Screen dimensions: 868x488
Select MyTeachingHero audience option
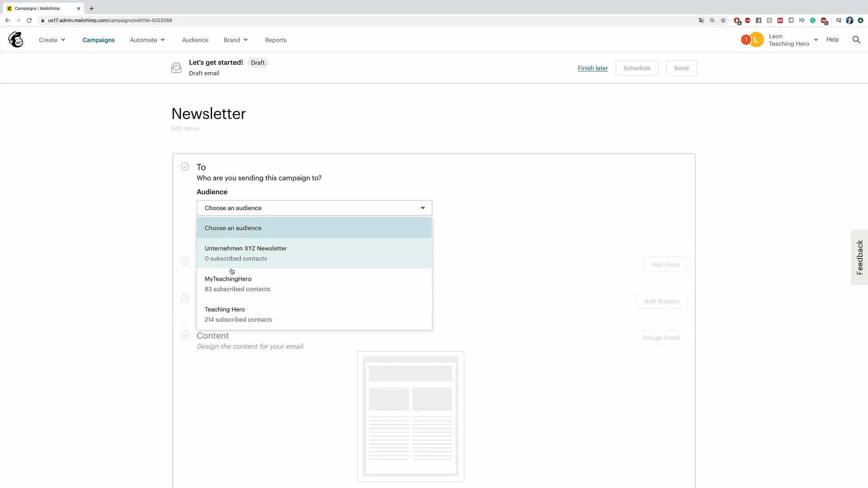point(315,284)
